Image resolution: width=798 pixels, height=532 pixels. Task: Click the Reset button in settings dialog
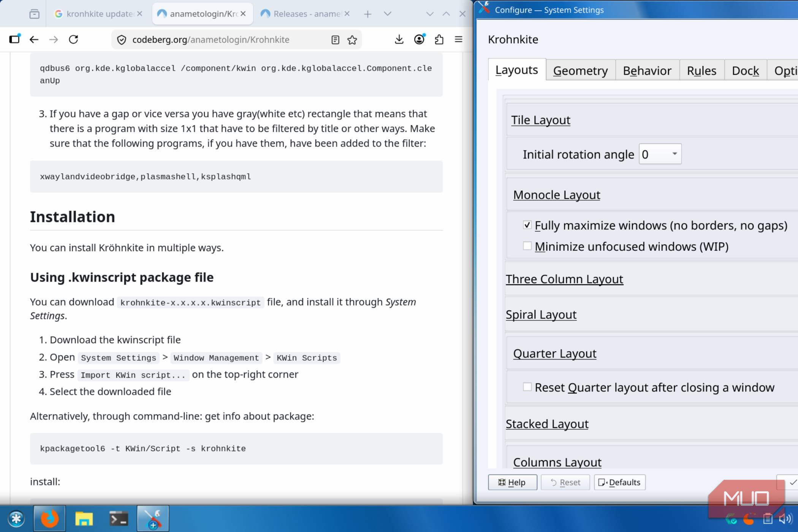coord(565,482)
